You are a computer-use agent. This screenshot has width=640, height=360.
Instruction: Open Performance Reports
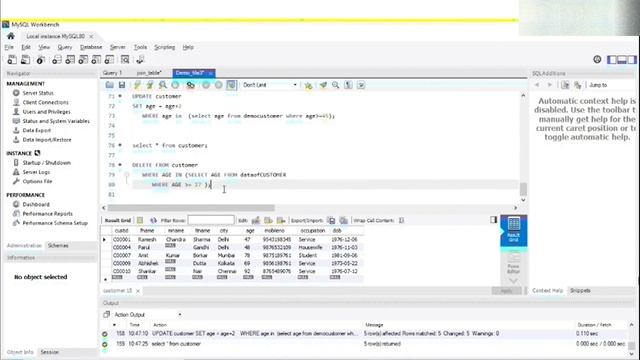click(x=47, y=213)
